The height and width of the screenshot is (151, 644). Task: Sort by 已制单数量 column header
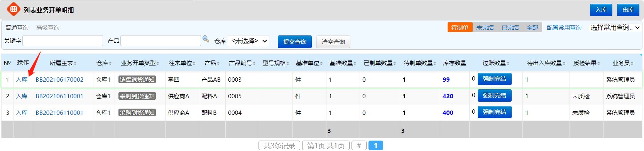pos(380,63)
